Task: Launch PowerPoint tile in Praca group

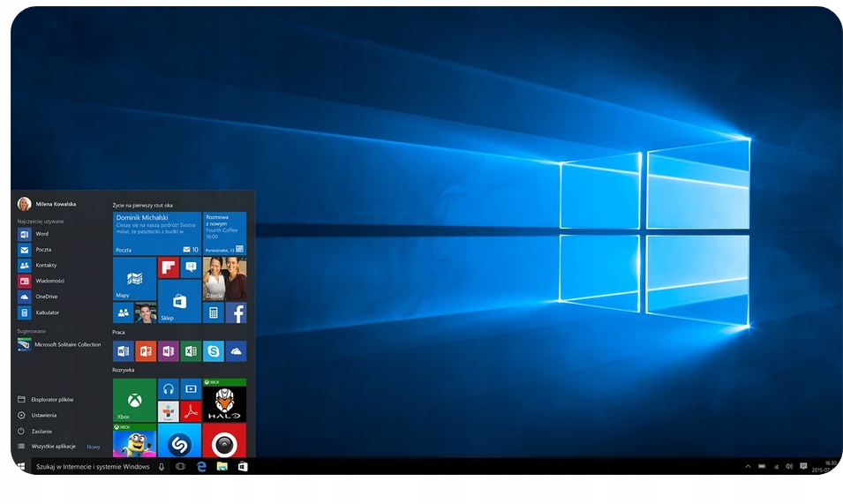Action: click(146, 351)
